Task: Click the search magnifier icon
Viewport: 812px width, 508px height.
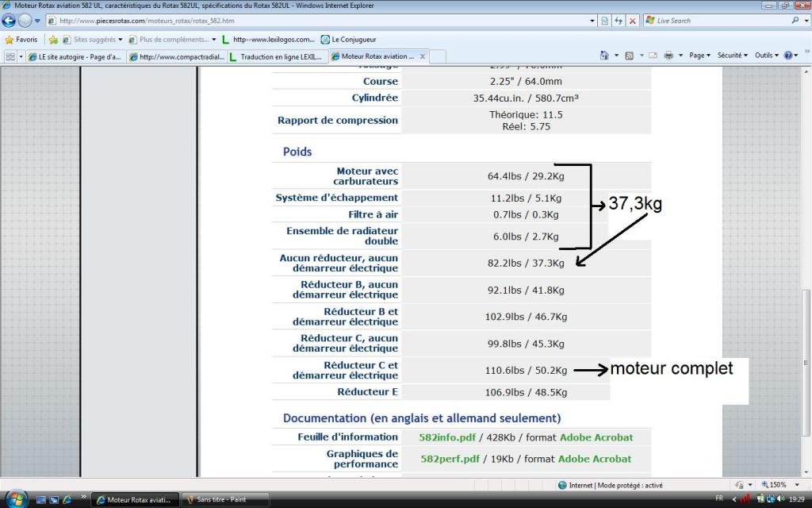Action: 795,21
